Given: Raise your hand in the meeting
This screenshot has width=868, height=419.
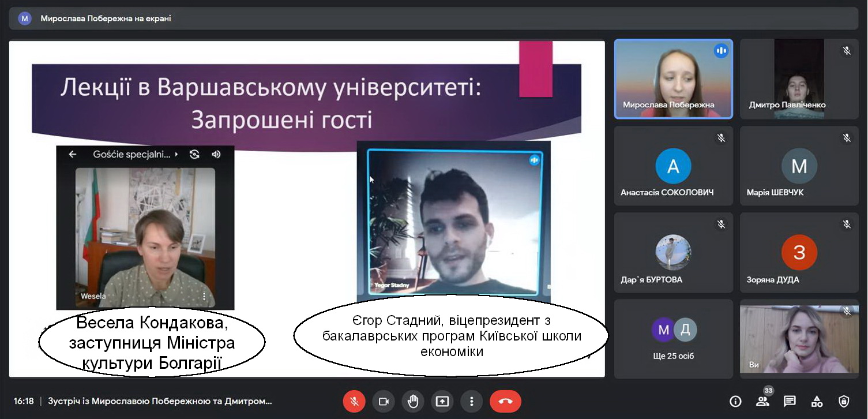Looking at the screenshot, I should 413,401.
